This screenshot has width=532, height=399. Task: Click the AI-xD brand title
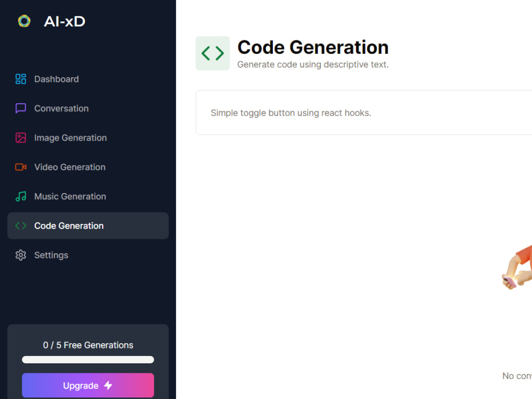[x=64, y=21]
